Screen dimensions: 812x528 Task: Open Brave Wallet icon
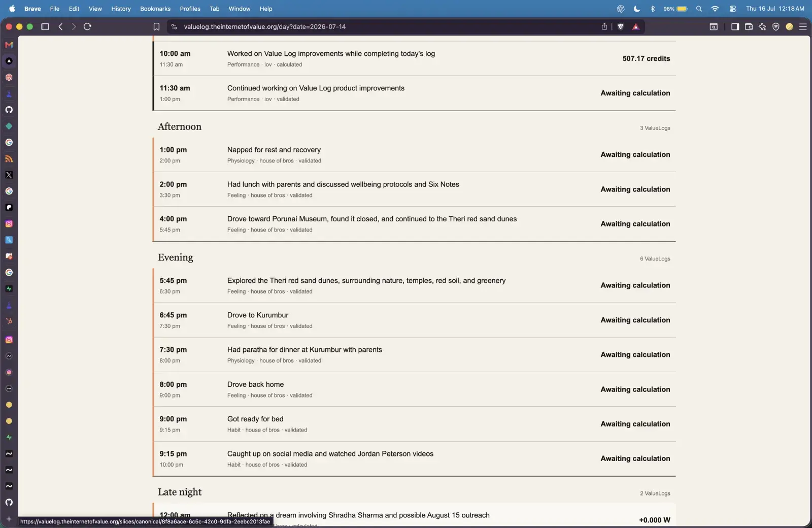[749, 26]
